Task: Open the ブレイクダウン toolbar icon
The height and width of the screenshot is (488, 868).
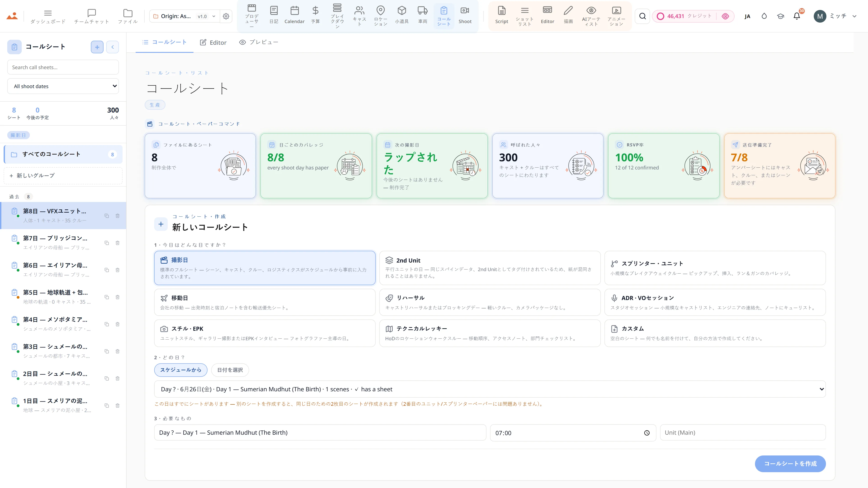Action: pyautogui.click(x=337, y=8)
